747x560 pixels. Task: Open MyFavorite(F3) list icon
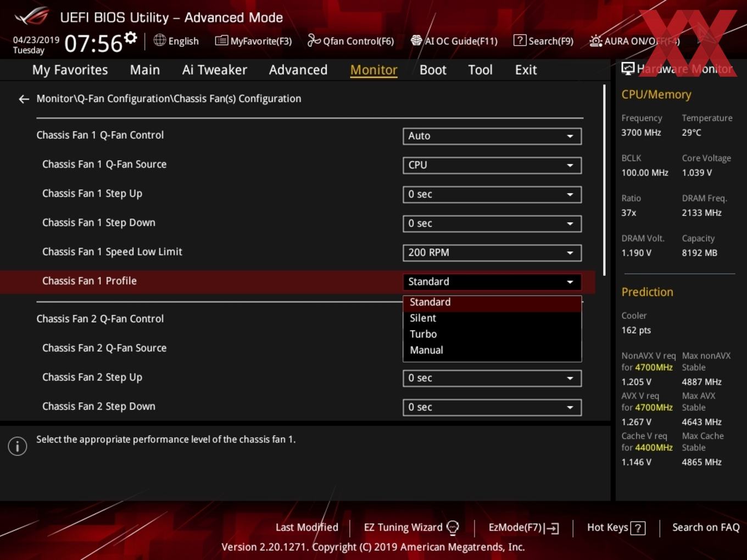[221, 41]
